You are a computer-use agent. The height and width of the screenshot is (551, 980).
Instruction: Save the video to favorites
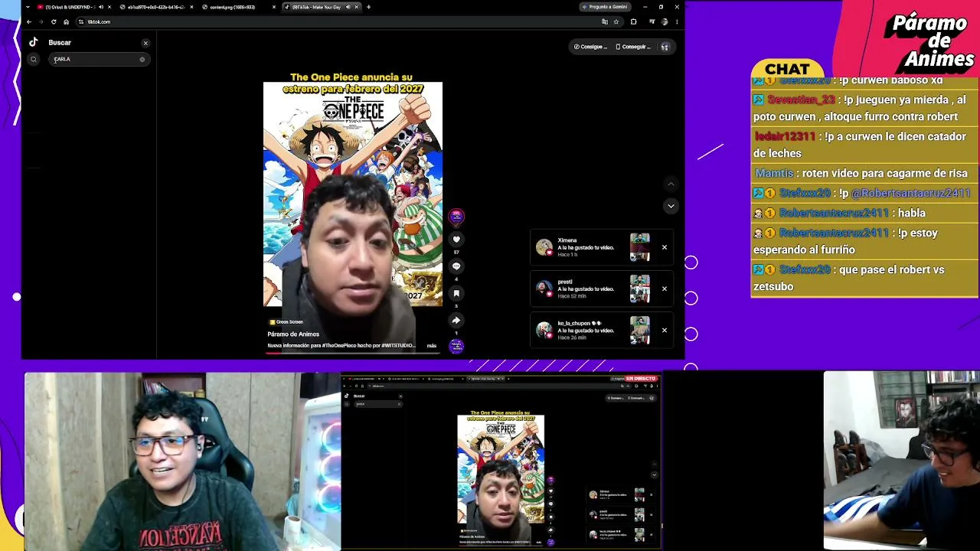(456, 293)
